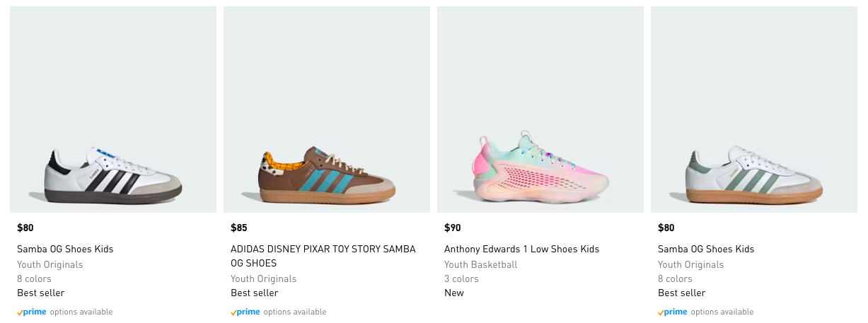Click the Prime logo under the black-striped Samba
This screenshot has width=868, height=323.
tap(32, 312)
